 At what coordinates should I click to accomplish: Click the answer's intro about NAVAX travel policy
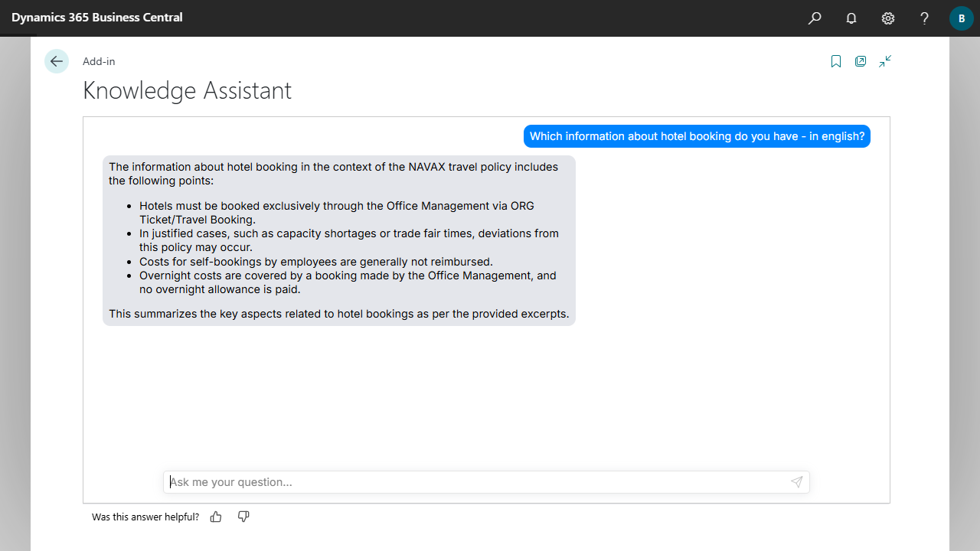click(x=334, y=174)
